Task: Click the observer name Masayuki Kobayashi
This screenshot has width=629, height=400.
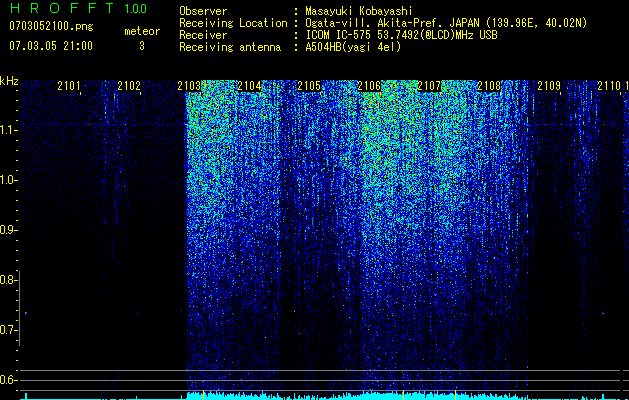Action: click(359, 11)
